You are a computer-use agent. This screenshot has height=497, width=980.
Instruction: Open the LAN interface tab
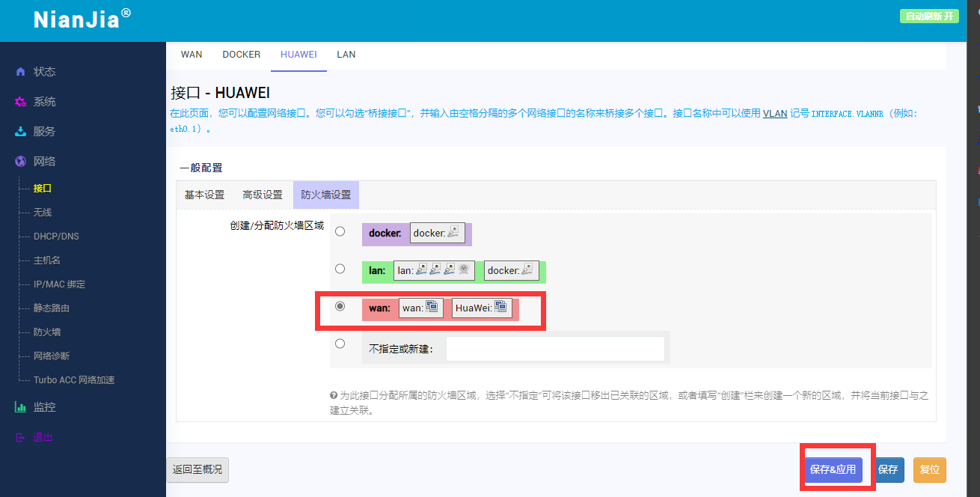[346, 55]
